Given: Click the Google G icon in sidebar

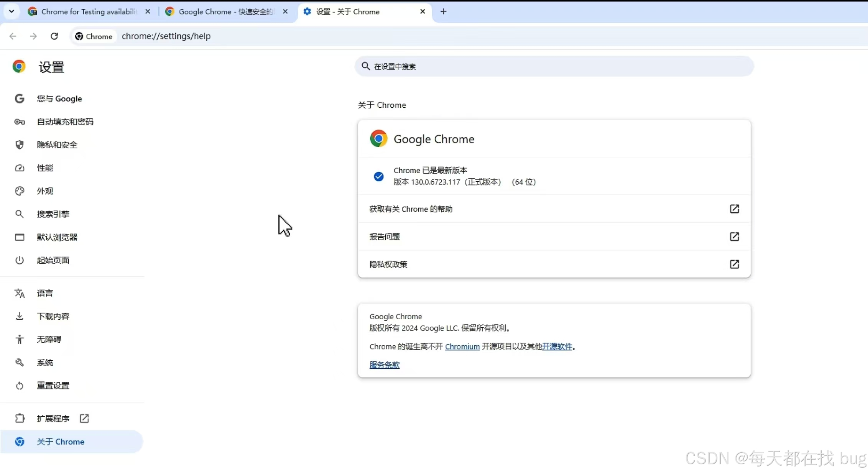Looking at the screenshot, I should click(x=20, y=99).
